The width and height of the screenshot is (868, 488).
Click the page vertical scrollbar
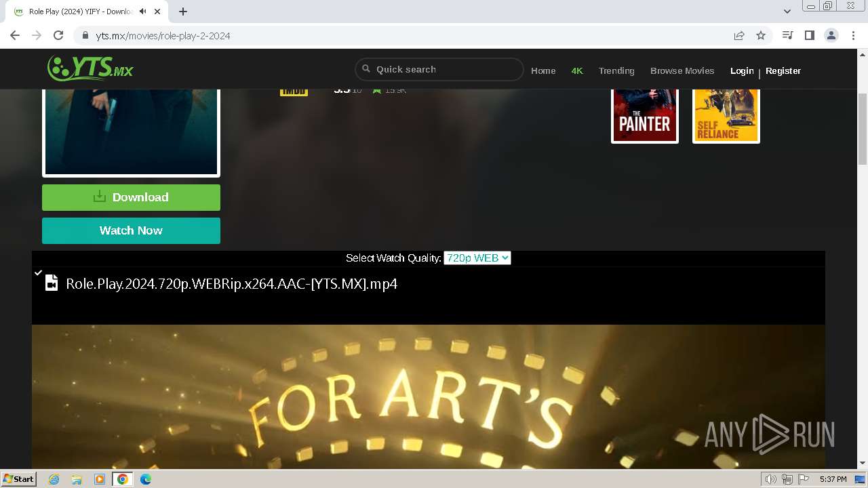pos(863,129)
